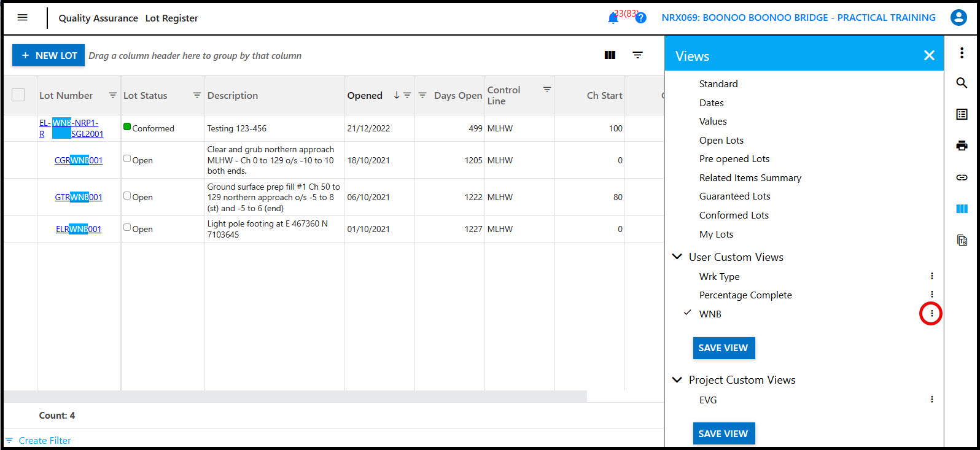Close the Views panel
Viewport: 980px width, 450px height.
click(x=929, y=56)
